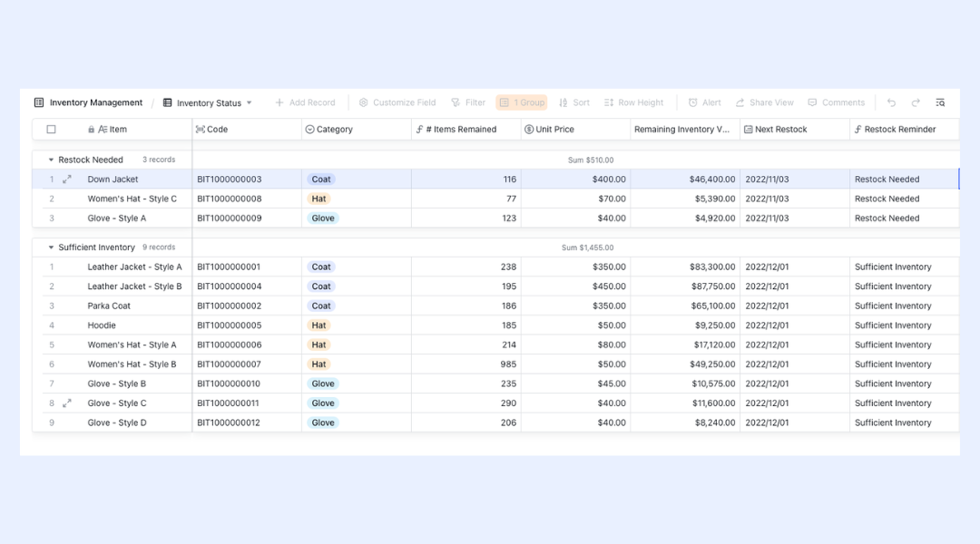This screenshot has height=544, width=980.
Task: Collapse the Sufficient Inventory group
Action: (51, 248)
